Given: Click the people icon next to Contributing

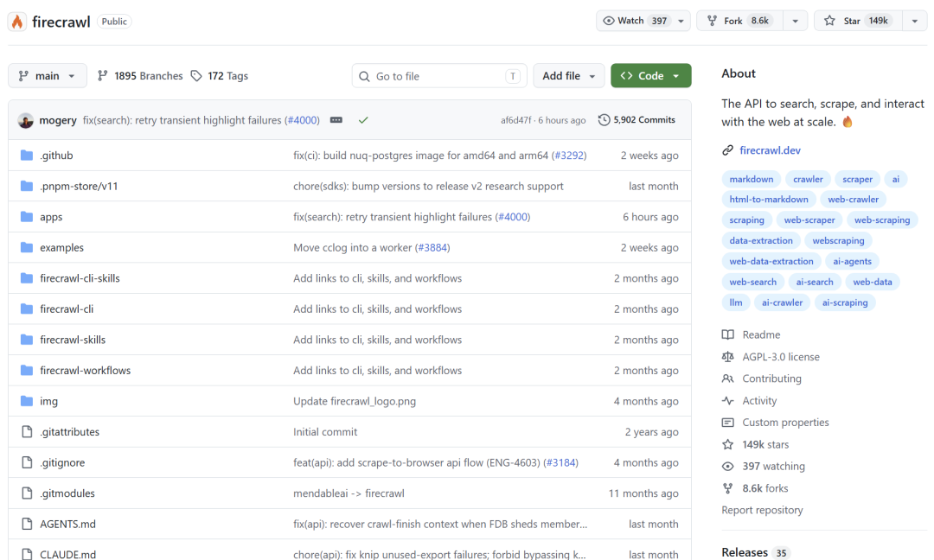Looking at the screenshot, I should coord(728,379).
